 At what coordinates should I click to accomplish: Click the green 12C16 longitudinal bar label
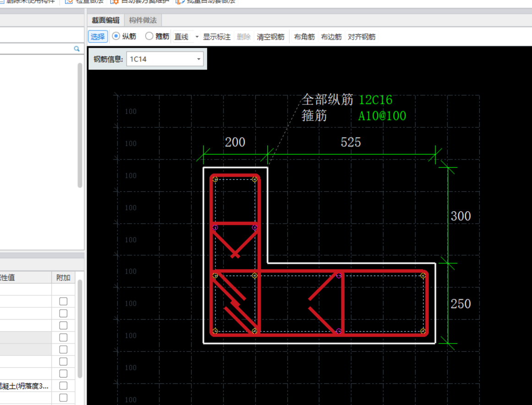pos(375,100)
